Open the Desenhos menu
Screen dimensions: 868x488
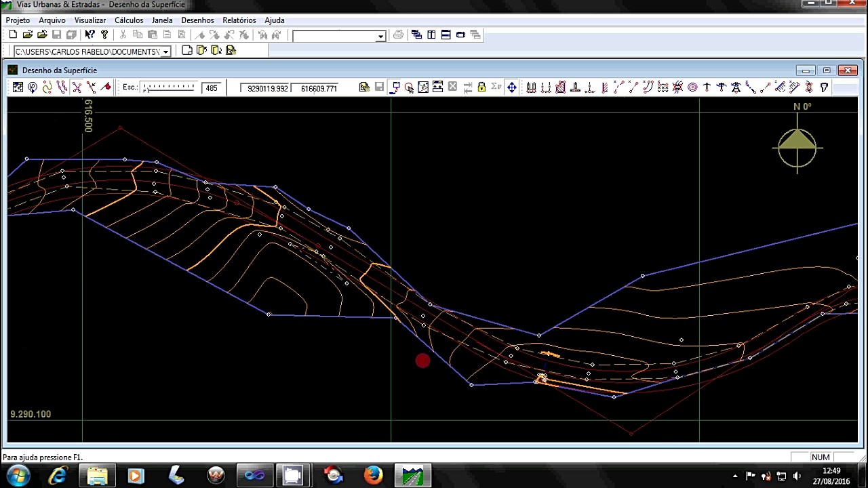coord(197,20)
